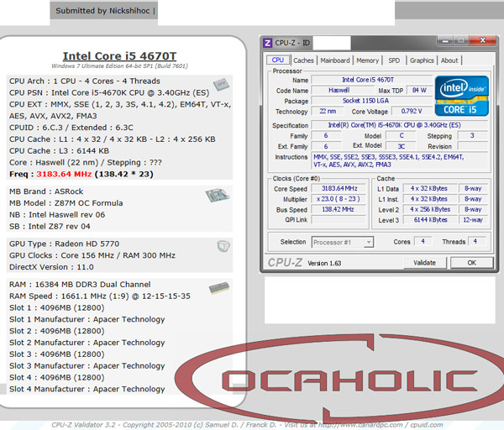Open the Mainboard tab
This screenshot has height=430, width=504.
(x=335, y=60)
